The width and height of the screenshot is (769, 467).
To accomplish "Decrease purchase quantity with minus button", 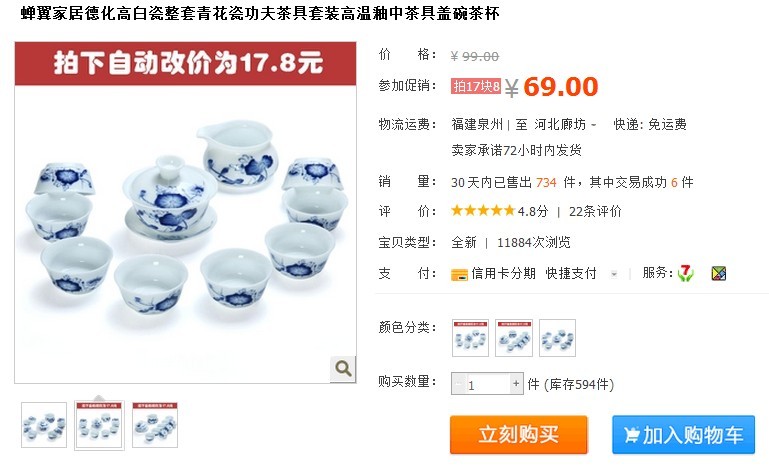I will pos(458,384).
